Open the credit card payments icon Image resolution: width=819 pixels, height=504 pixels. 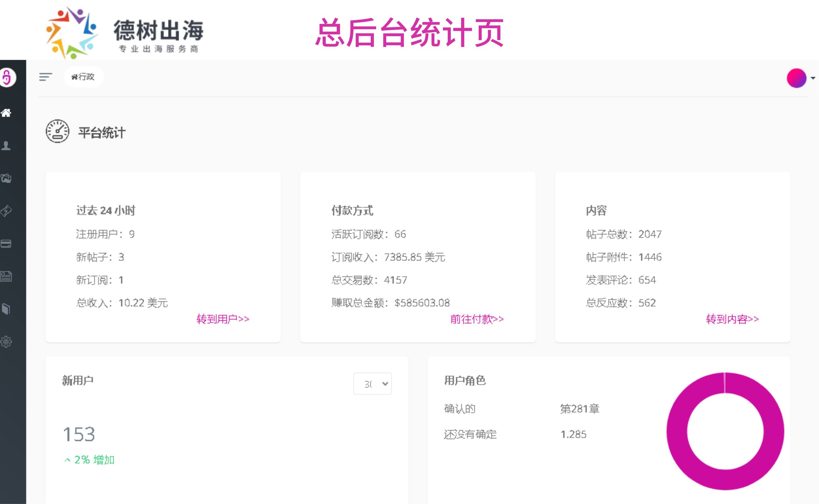coord(6,244)
